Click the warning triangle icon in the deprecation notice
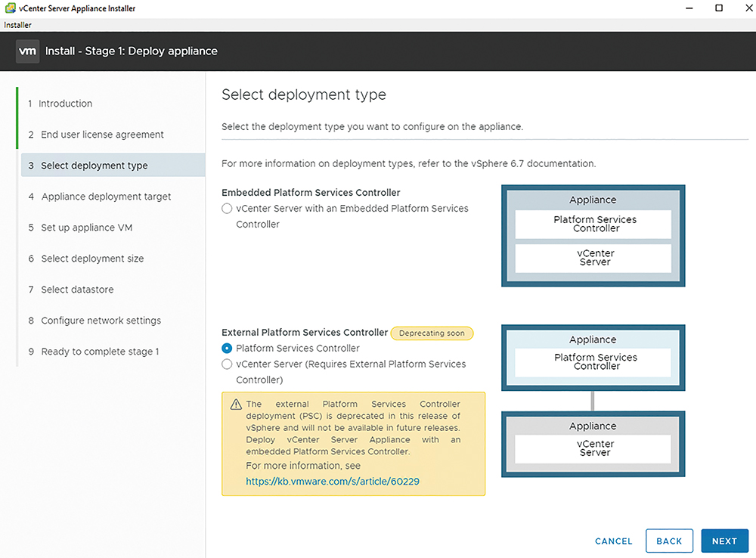The image size is (756, 558). [236, 405]
